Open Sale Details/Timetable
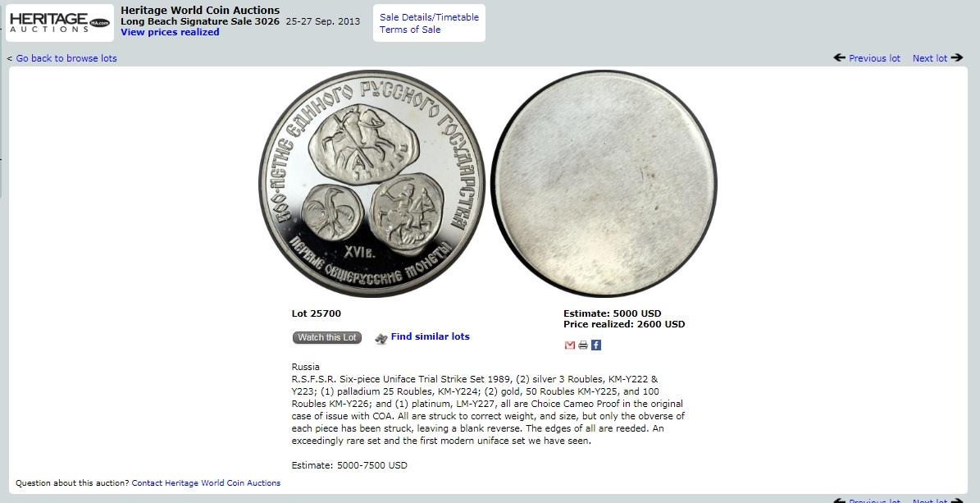980x503 pixels. (x=430, y=17)
